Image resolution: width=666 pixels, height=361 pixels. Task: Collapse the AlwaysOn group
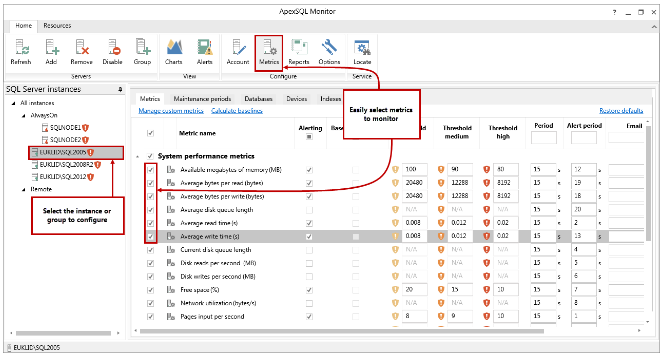[23, 116]
